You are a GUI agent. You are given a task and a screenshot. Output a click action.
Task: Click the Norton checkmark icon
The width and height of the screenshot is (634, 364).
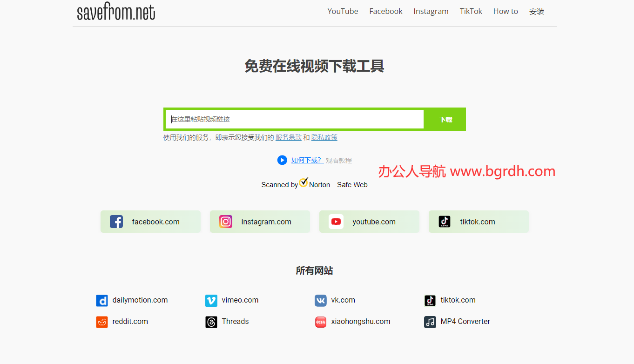[304, 182]
